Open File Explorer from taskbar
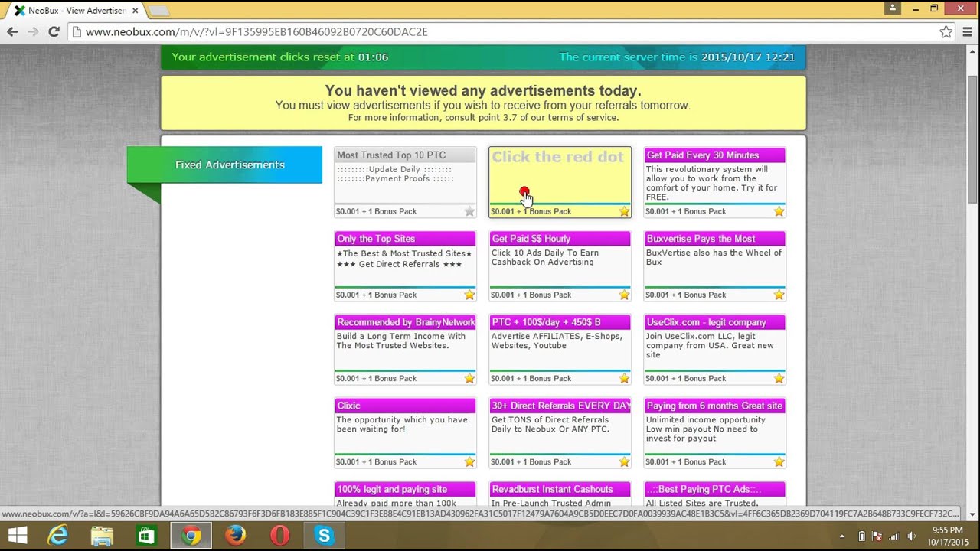Viewport: 980px width, 551px height. (x=102, y=536)
